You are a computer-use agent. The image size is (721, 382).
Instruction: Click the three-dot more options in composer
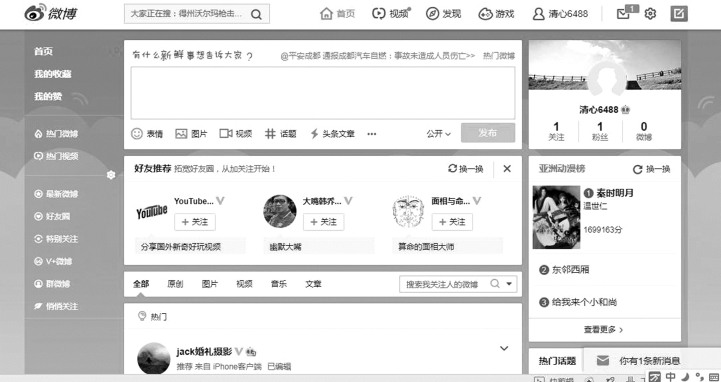(372, 134)
